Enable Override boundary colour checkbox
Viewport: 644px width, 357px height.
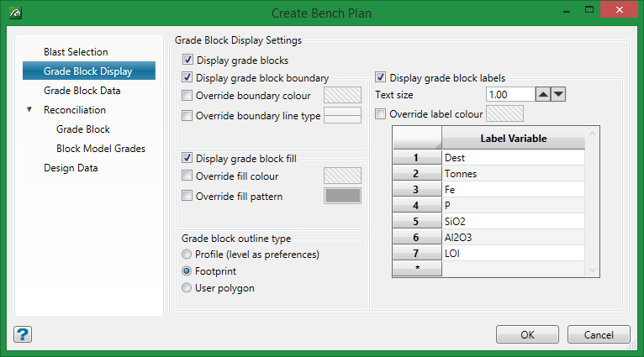(187, 96)
